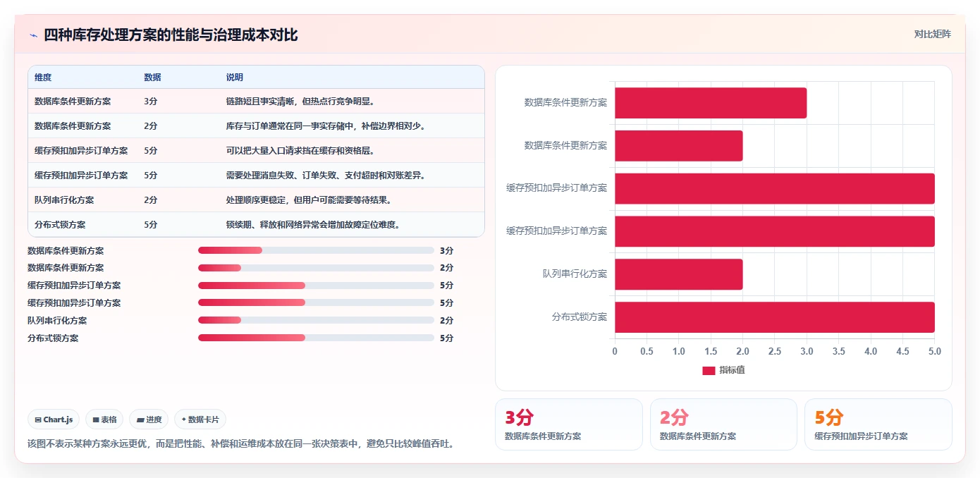Viewport: 980px width, 478px height.
Task: Click the title 四种库存处理方案的性能与治理成本对比
Action: click(x=171, y=35)
